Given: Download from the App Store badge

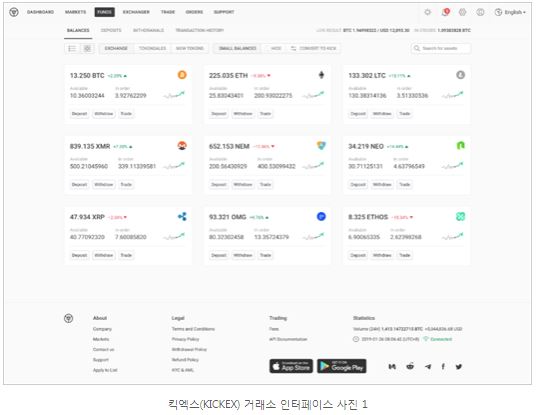Looking at the screenshot, I should (x=291, y=366).
